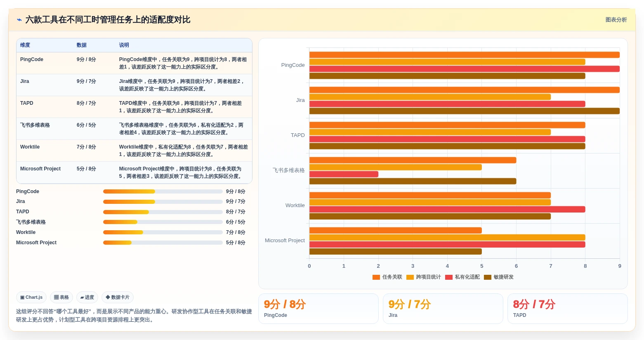Click the Chart.js tag chip
This screenshot has height=340, width=644.
point(31,297)
